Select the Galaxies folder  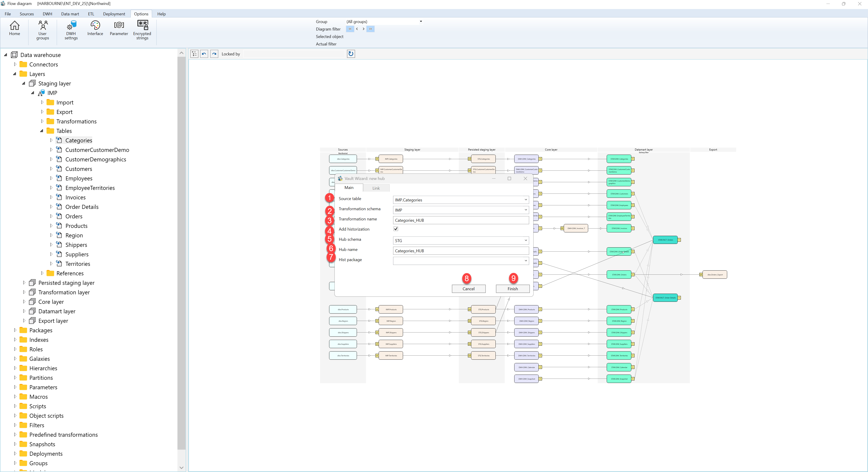tap(39, 359)
